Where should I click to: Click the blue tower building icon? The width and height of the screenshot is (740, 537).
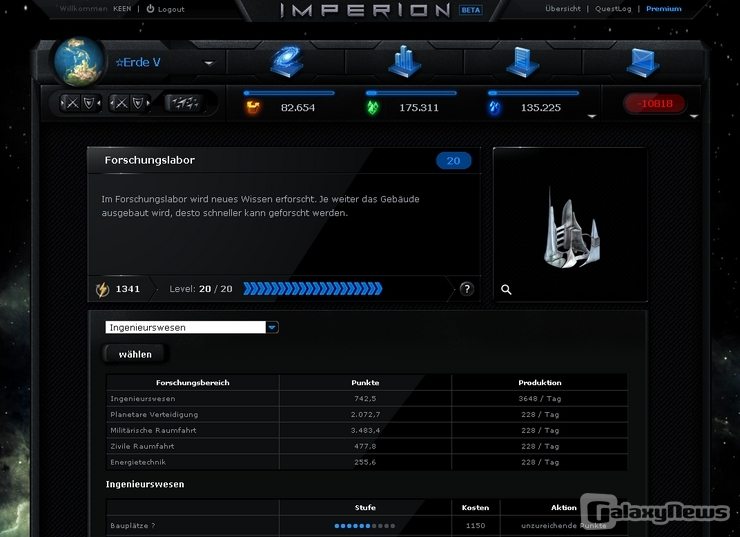tap(521, 62)
